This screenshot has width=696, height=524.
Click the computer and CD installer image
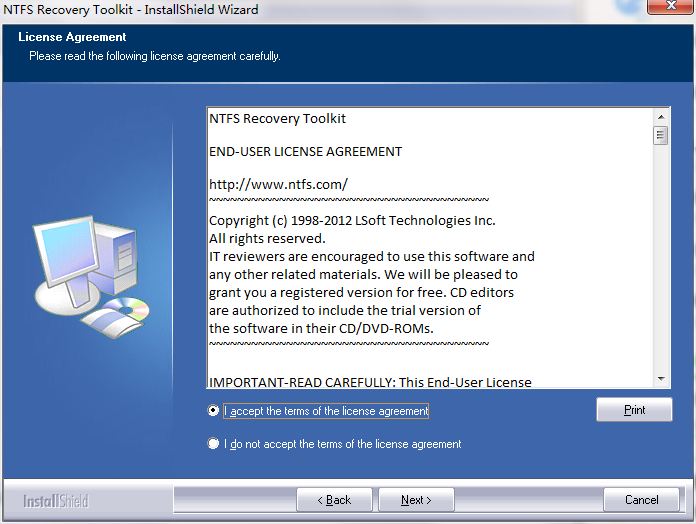91,277
